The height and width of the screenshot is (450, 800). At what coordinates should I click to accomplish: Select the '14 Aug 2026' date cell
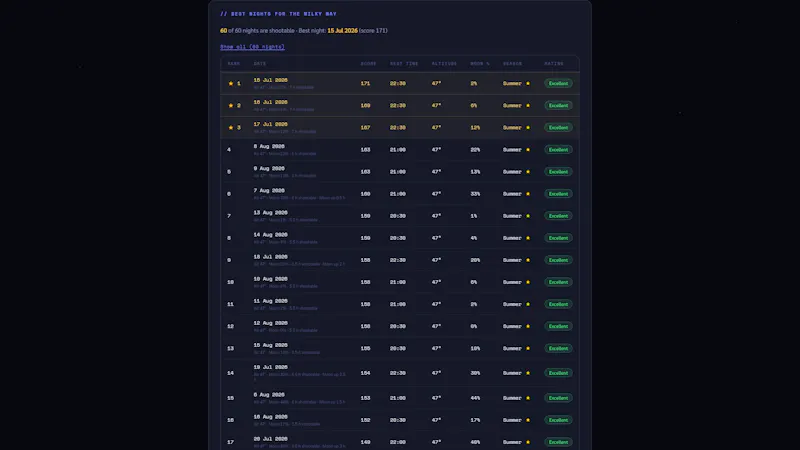pyautogui.click(x=270, y=235)
